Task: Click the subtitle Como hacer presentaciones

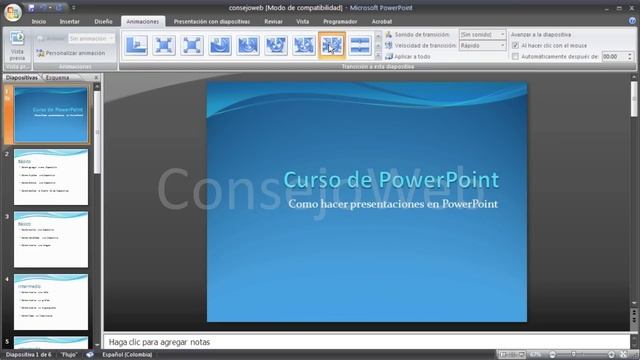Action: click(393, 204)
